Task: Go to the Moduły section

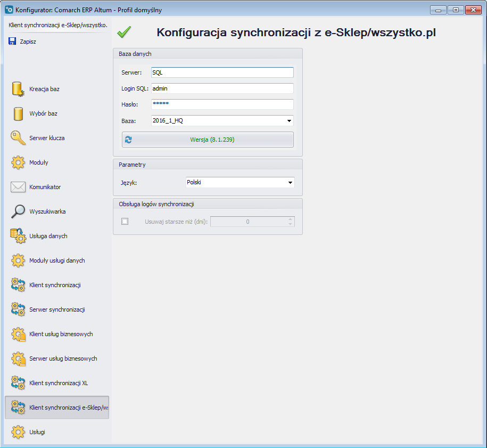Action: pos(57,162)
